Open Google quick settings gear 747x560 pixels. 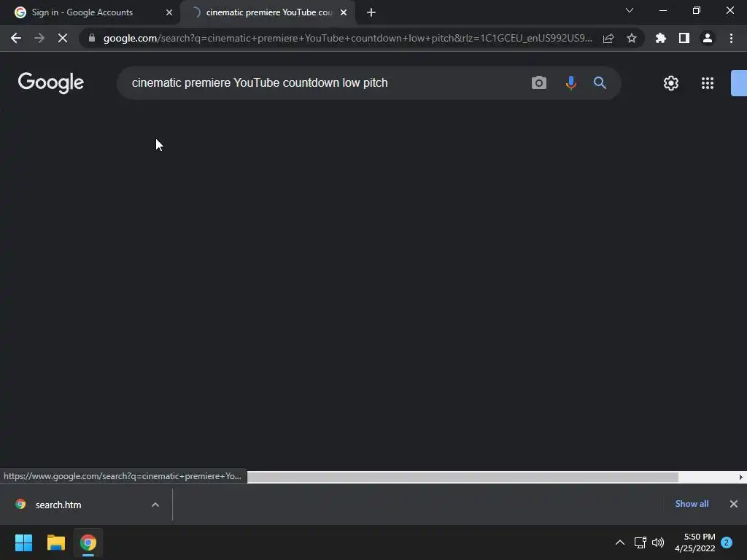[x=671, y=83]
